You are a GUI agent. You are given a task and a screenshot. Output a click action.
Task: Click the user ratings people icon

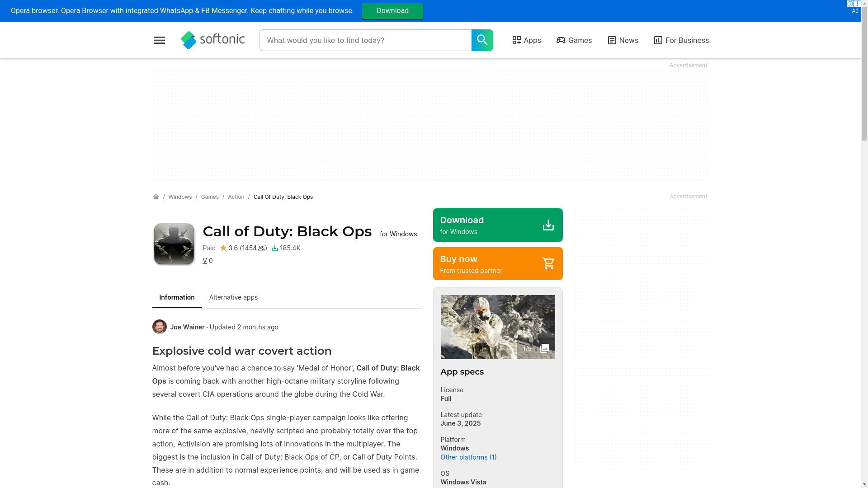(261, 248)
